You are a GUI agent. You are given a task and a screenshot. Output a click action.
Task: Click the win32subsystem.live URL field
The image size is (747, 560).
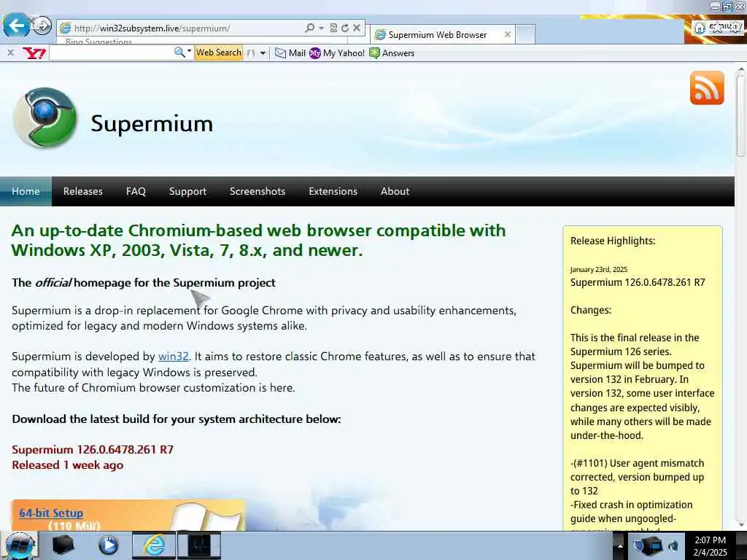click(181, 28)
